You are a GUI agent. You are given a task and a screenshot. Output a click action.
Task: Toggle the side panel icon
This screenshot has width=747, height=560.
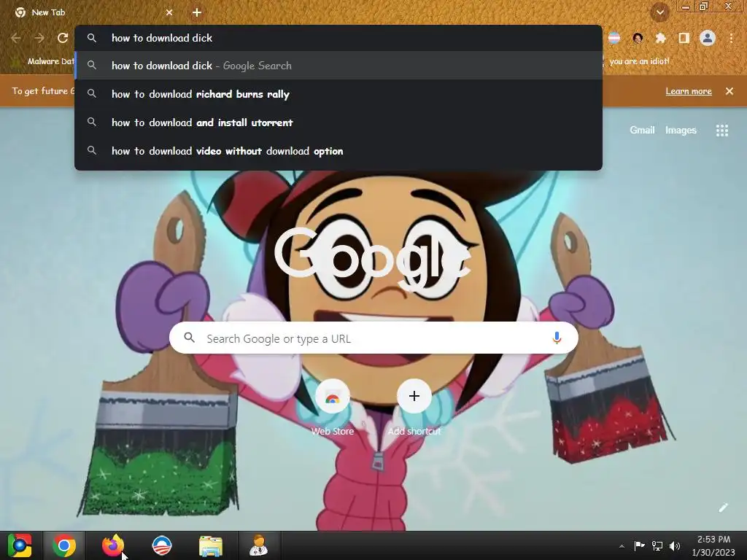click(684, 38)
